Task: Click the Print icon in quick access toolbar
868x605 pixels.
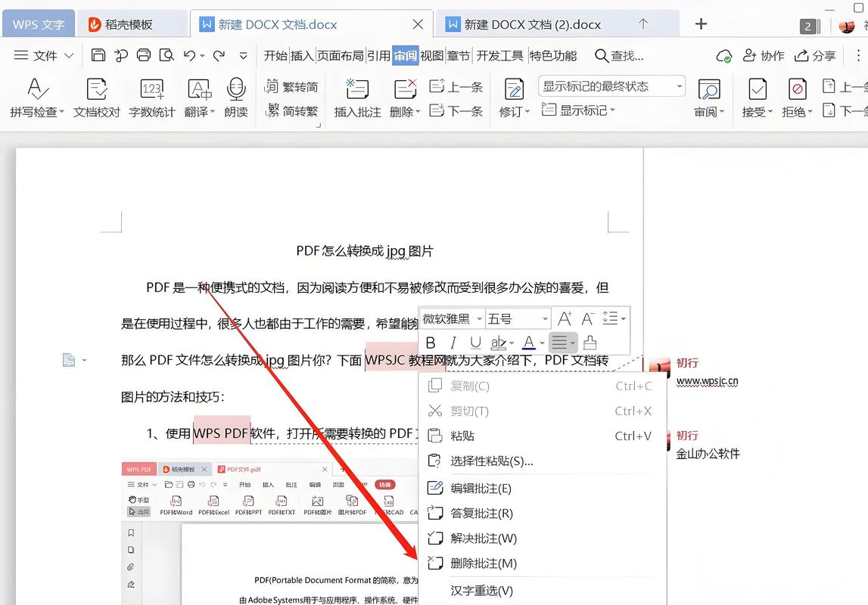Action: coord(143,54)
